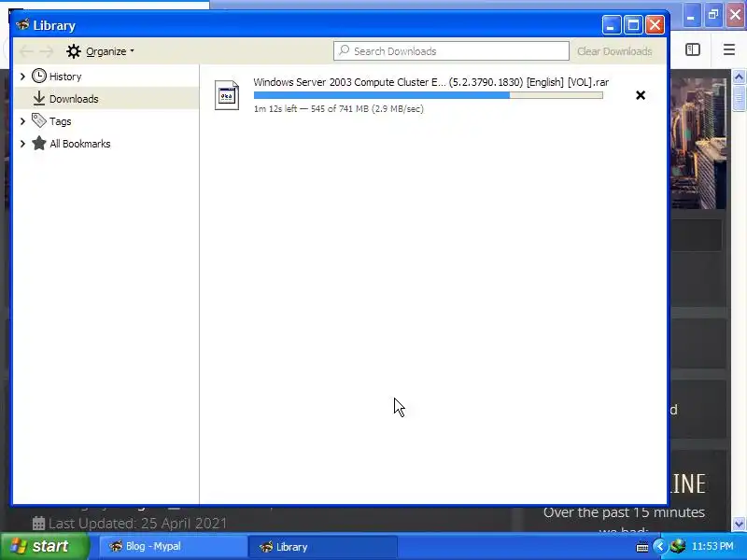Expand the Tags tree node

(x=22, y=121)
